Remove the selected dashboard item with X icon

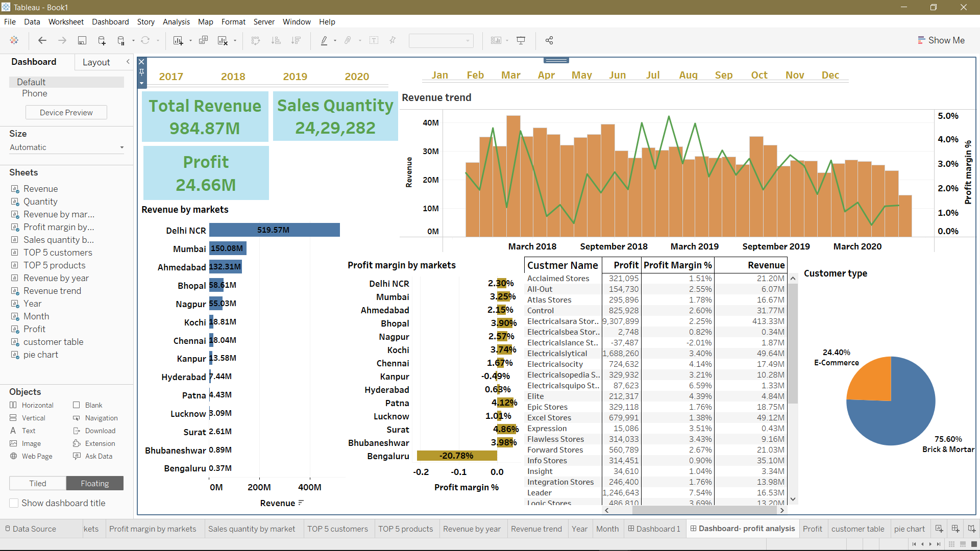coord(142,62)
